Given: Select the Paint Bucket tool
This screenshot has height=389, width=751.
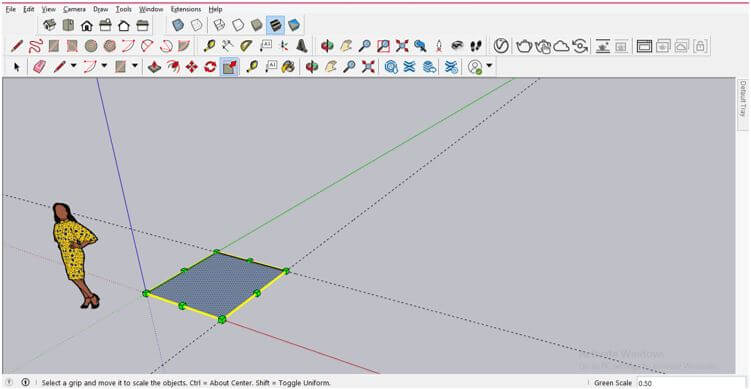Looking at the screenshot, I should coord(287,67).
